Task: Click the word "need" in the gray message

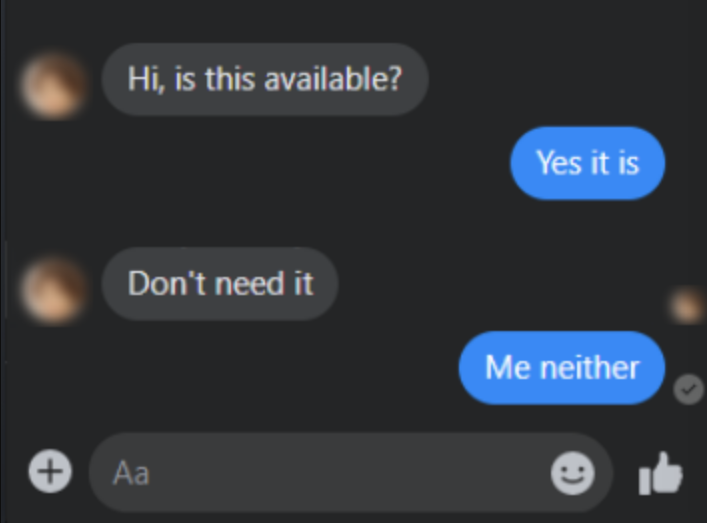Action: click(x=249, y=284)
